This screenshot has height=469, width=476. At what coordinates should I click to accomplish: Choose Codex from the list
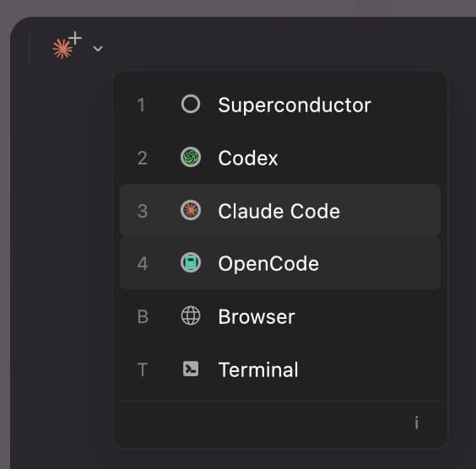[x=280, y=158]
